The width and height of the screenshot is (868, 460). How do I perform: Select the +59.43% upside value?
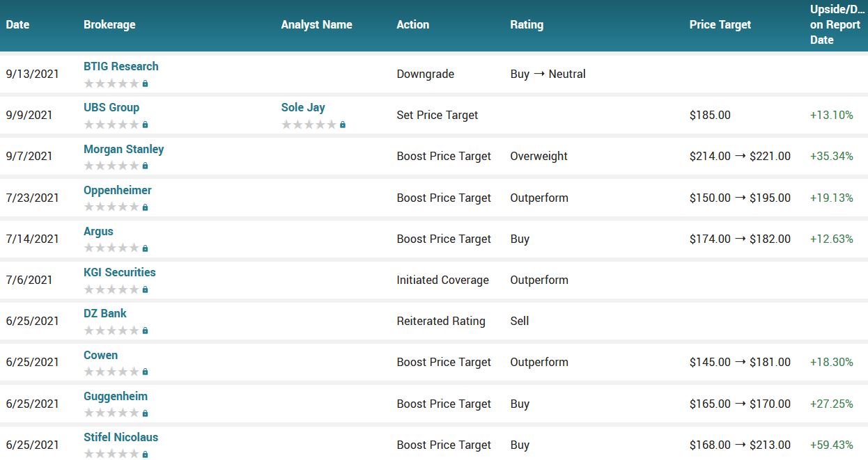click(x=832, y=445)
